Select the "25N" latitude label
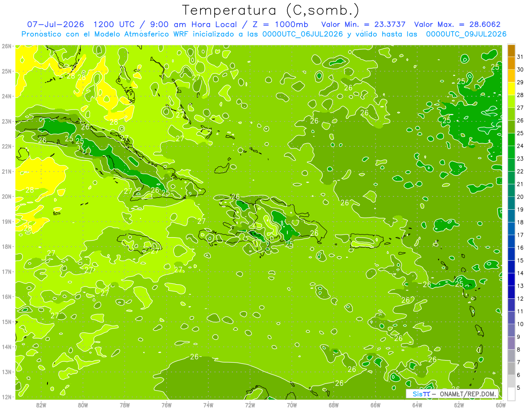The height and width of the screenshot is (411, 532). (7, 71)
